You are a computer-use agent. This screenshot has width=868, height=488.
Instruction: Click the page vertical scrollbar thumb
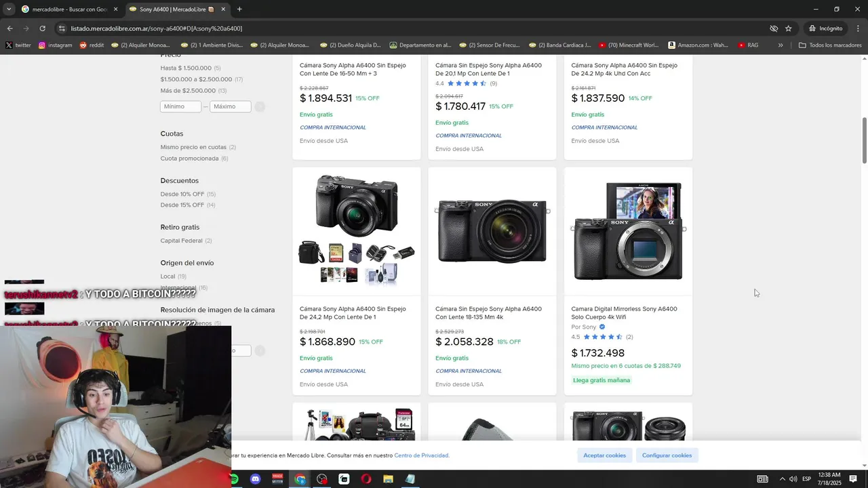[864, 140]
